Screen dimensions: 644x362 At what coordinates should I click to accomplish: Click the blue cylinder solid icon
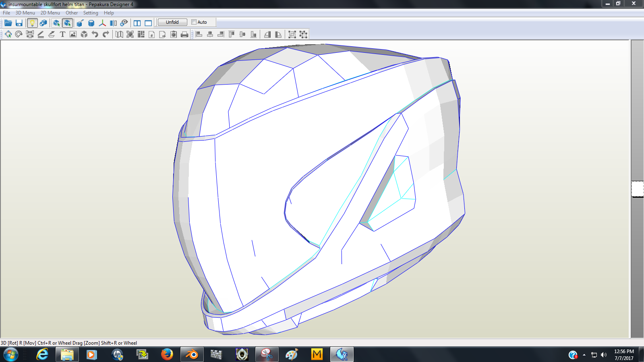(91, 23)
